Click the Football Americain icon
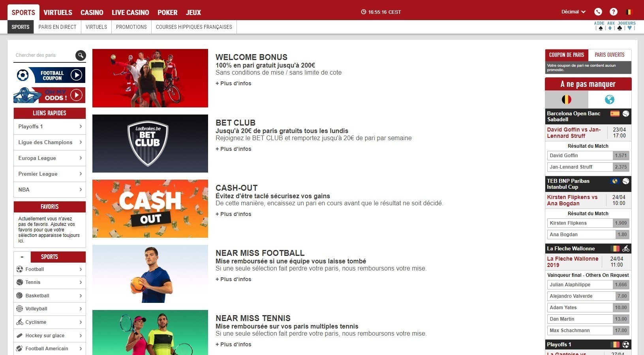 click(19, 349)
